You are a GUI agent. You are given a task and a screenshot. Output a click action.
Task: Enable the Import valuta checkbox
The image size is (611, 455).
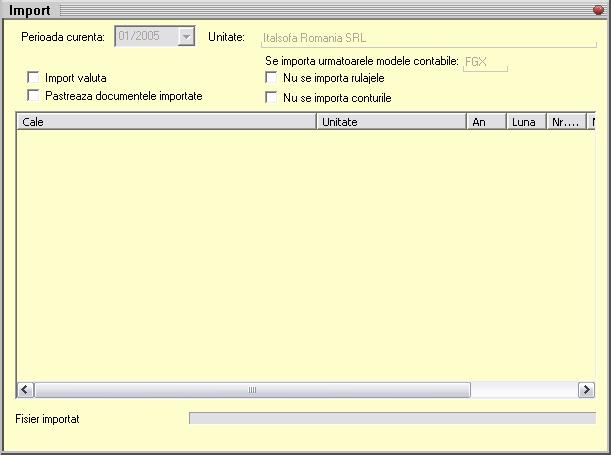click(34, 77)
